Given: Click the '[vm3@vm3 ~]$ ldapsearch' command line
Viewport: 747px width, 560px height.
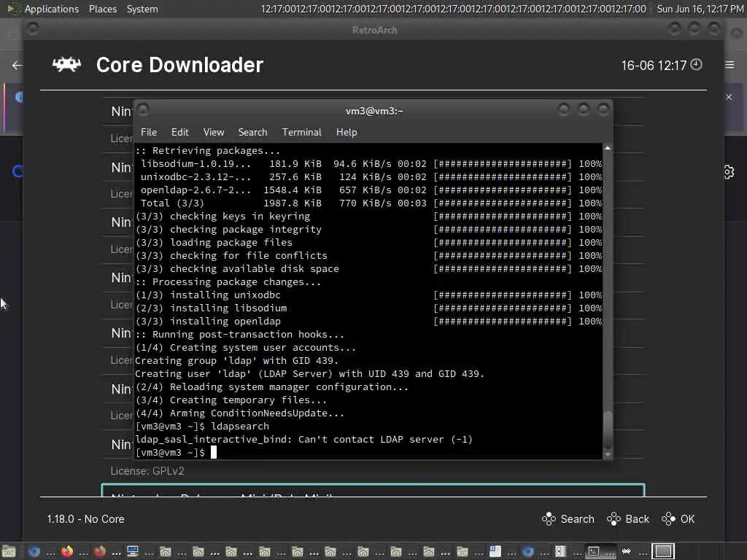Looking at the screenshot, I should coord(203,426).
